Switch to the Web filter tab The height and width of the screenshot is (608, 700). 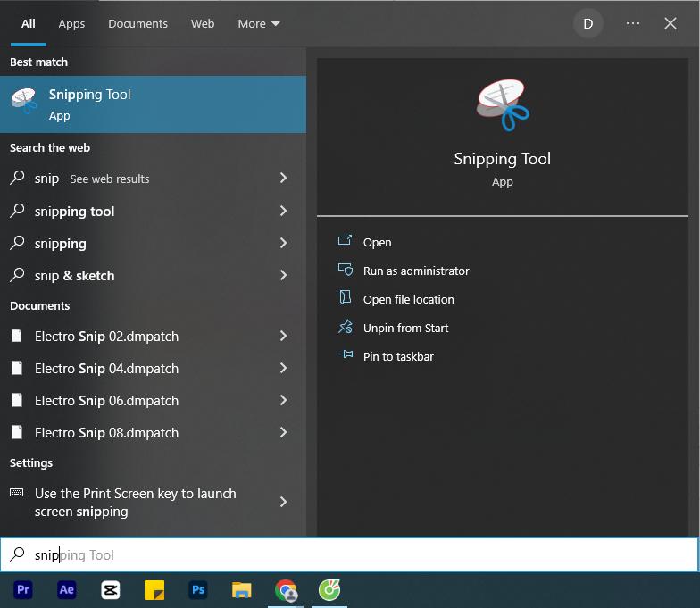(x=203, y=23)
